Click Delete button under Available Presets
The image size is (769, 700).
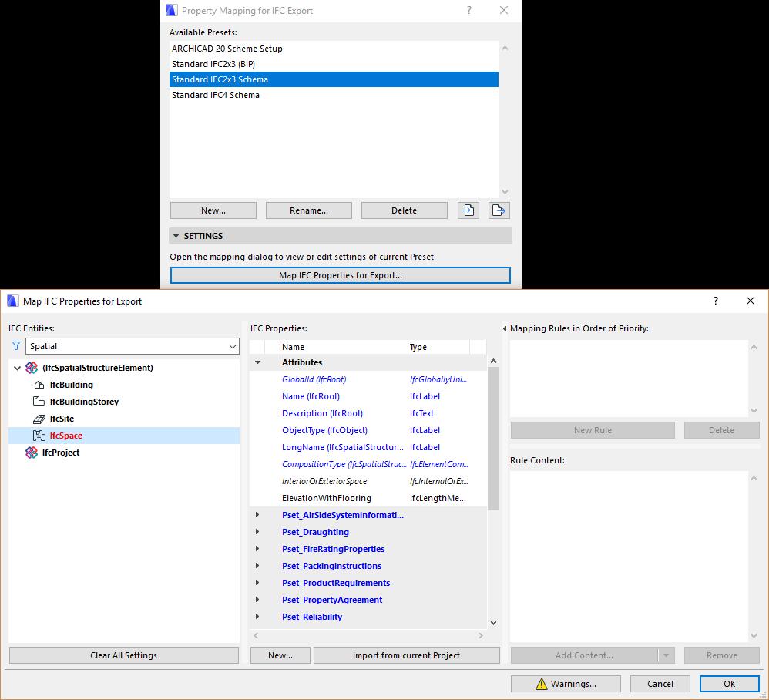(x=404, y=210)
